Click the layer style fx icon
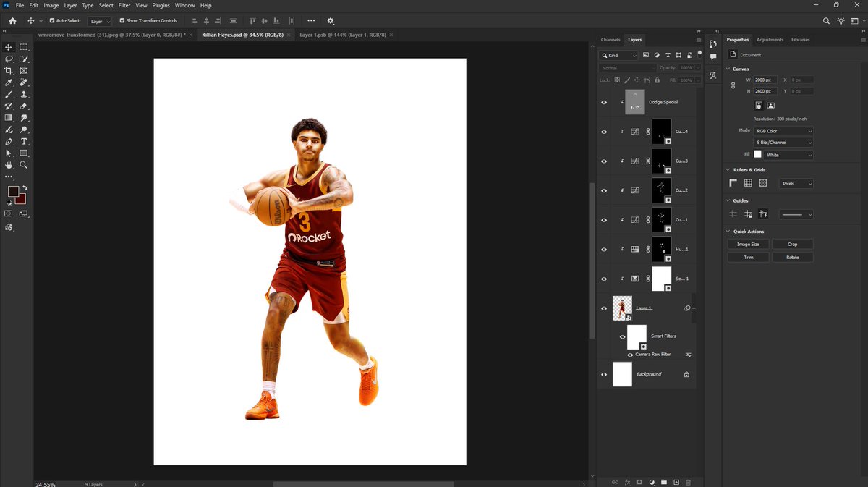868x487 pixels. tap(627, 482)
